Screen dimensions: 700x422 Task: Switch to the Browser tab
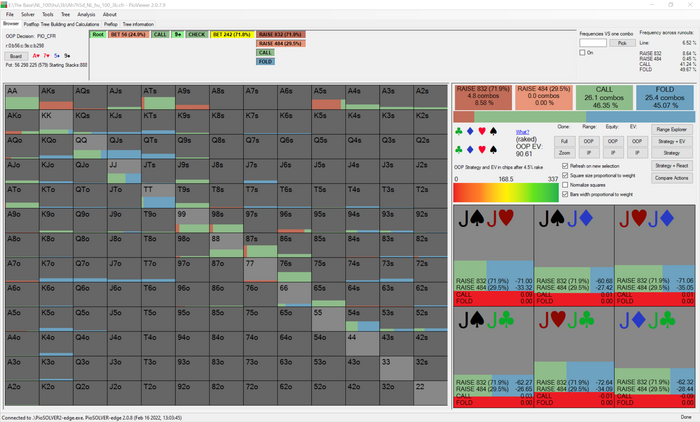tap(11, 24)
